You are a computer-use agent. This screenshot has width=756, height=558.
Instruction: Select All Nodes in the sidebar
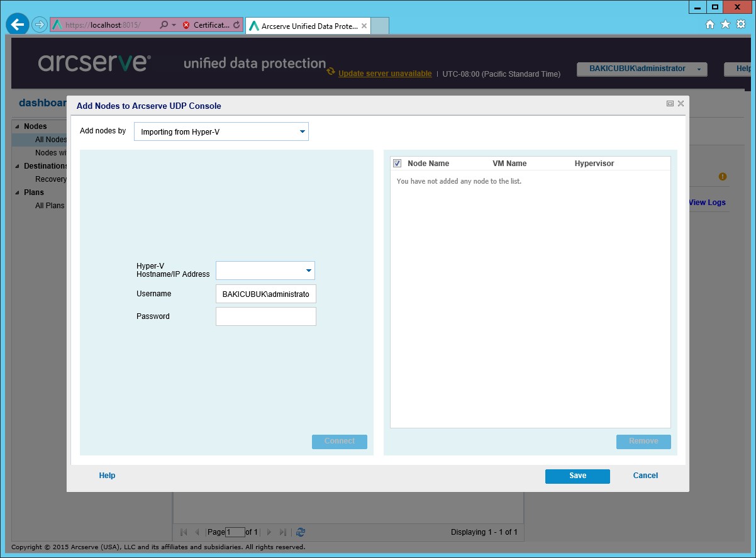tap(50, 140)
